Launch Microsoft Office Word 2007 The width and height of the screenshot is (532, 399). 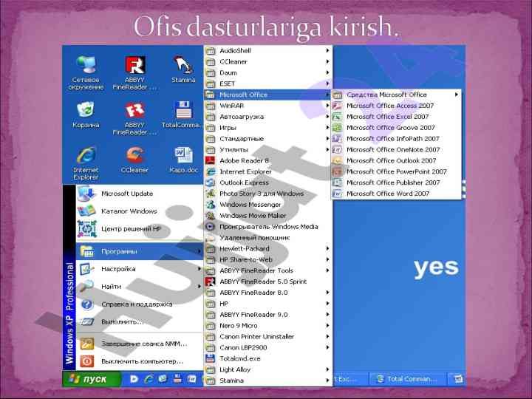(387, 194)
